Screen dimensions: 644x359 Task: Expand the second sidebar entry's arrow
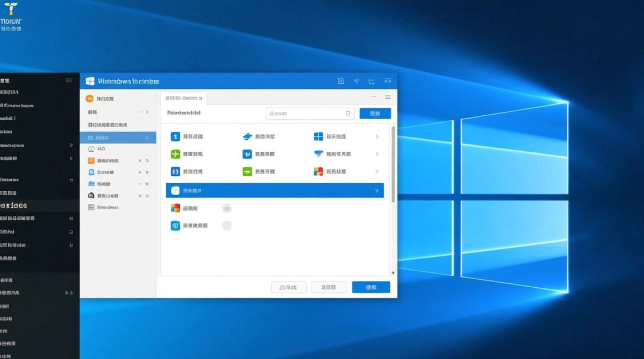click(x=147, y=112)
